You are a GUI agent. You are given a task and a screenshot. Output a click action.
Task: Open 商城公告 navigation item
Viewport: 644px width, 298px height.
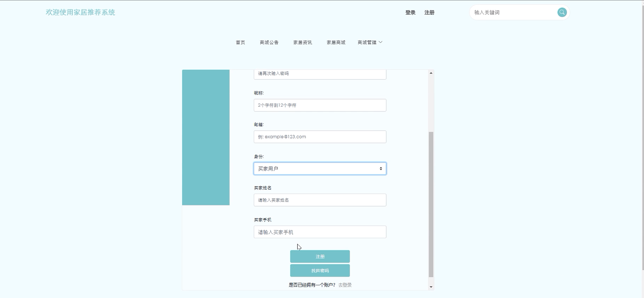(x=269, y=42)
